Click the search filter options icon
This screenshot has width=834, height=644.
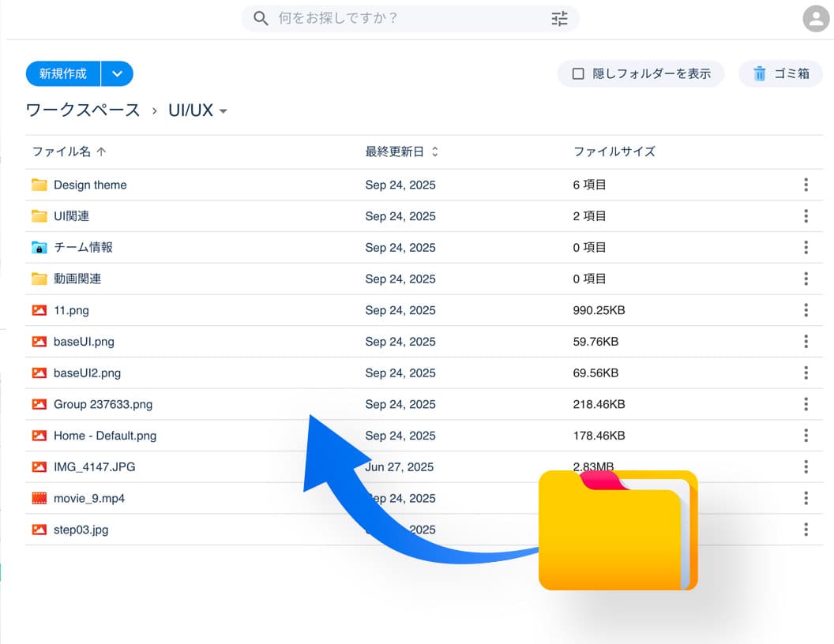pyautogui.click(x=559, y=19)
